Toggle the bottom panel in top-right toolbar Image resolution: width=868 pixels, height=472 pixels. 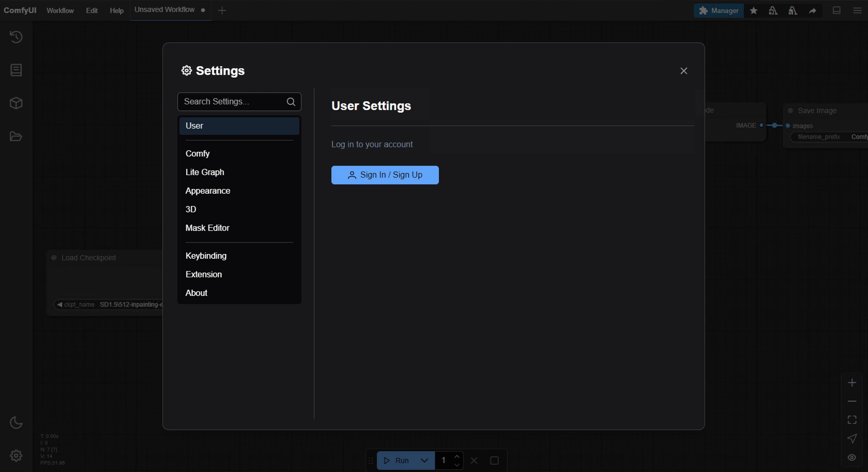837,10
